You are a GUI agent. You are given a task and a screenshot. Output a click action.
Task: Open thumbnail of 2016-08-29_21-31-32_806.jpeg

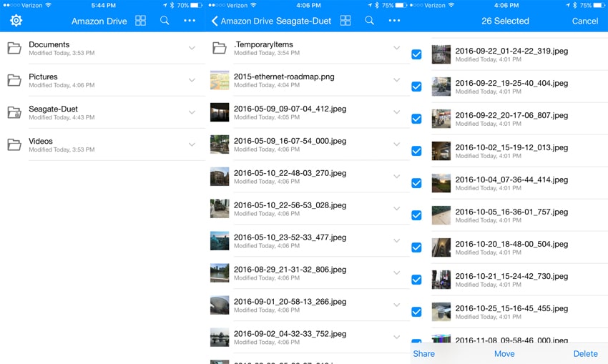pos(220,273)
